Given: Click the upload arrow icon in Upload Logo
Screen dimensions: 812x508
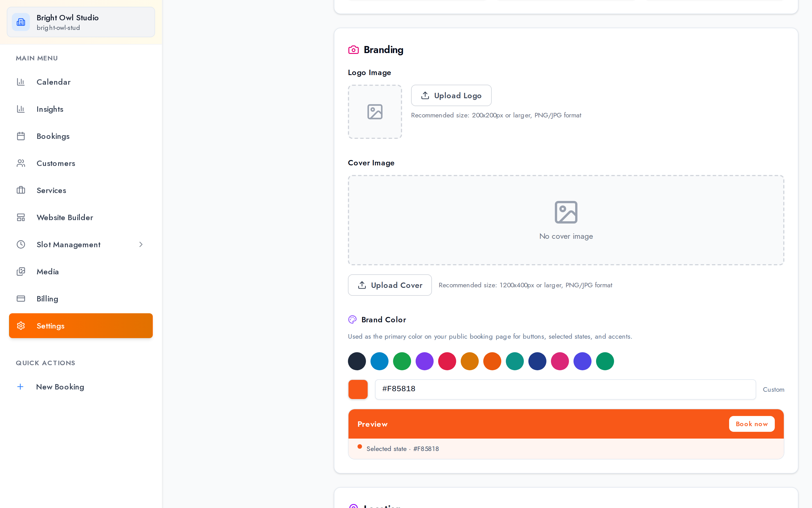Looking at the screenshot, I should pos(425,95).
